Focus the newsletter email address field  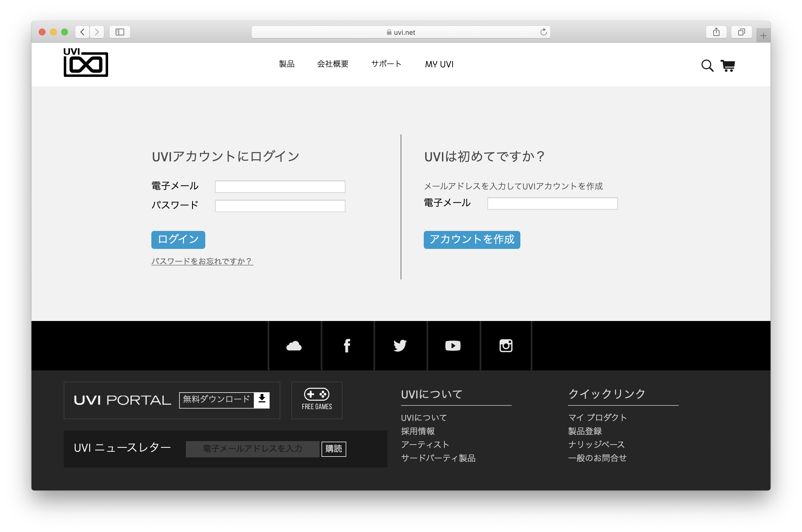point(252,449)
